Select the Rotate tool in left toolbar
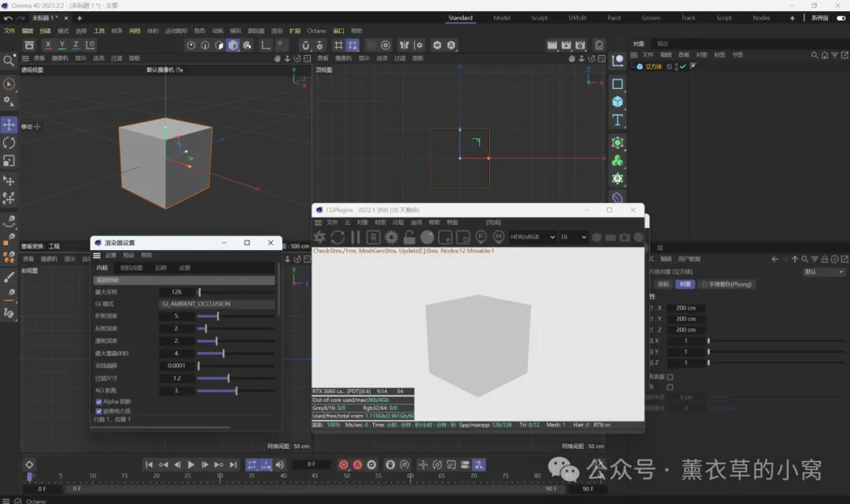The image size is (850, 504). 9,143
